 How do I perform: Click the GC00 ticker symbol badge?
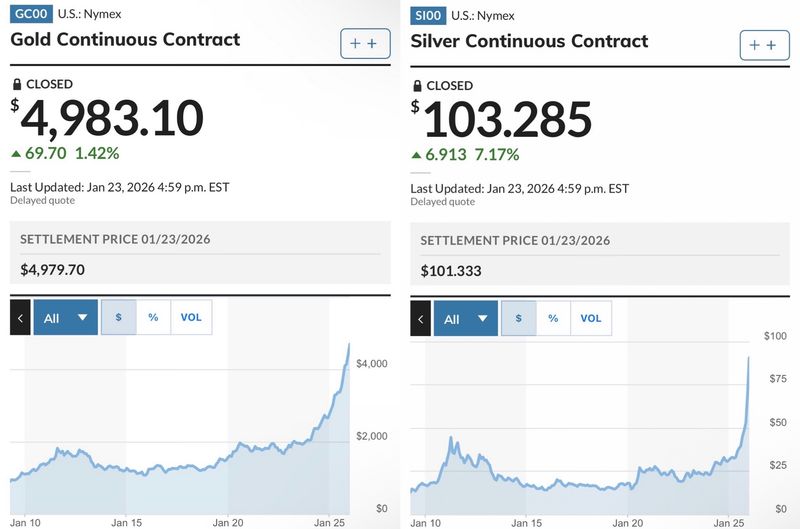click(30, 14)
